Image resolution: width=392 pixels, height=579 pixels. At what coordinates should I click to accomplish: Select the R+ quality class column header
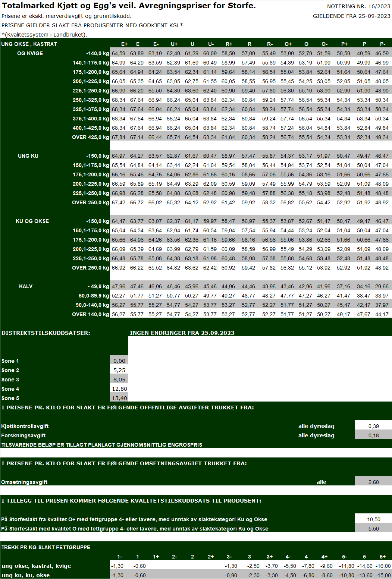tap(229, 44)
